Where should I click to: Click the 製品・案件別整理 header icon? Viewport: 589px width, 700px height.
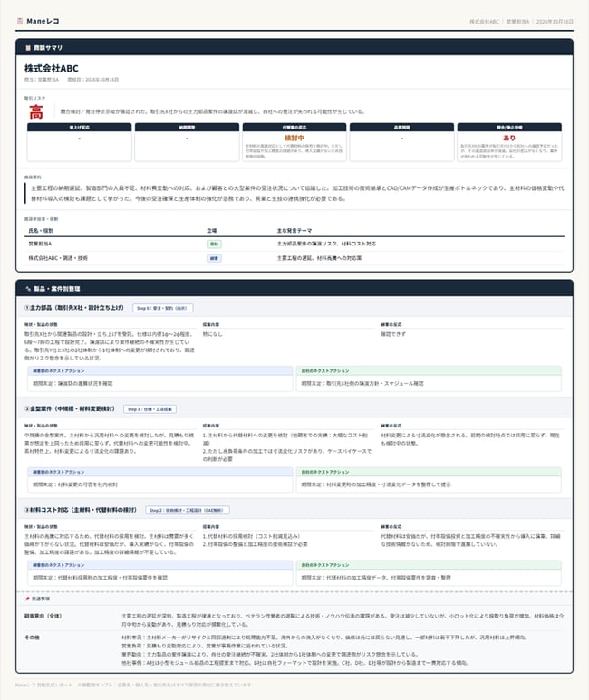tap(28, 289)
